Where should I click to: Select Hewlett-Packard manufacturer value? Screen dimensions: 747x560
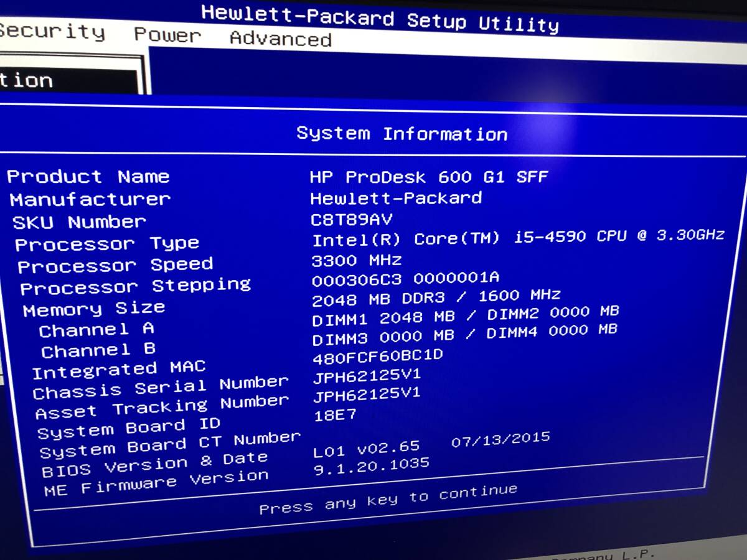397,198
